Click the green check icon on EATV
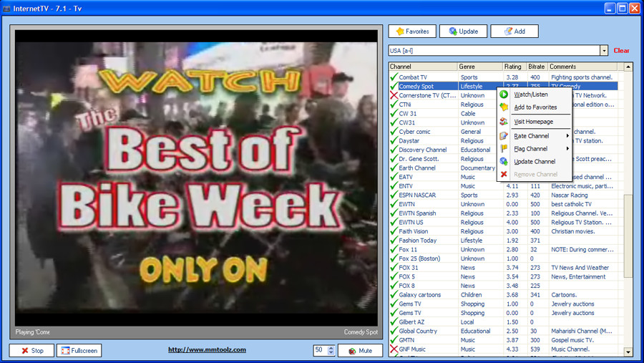The width and height of the screenshot is (644, 363). coord(394,177)
